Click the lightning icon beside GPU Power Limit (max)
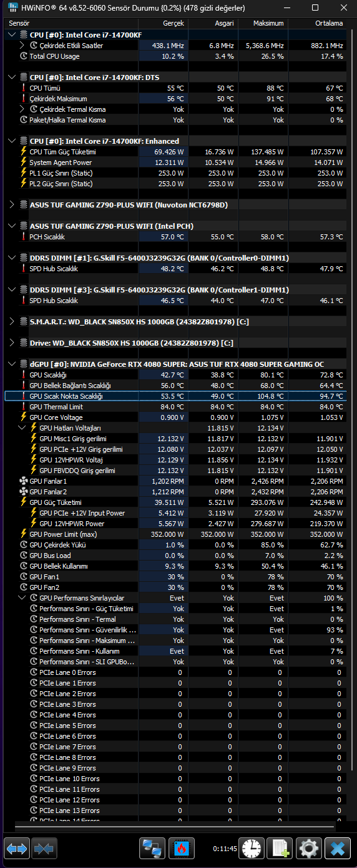 point(24,534)
